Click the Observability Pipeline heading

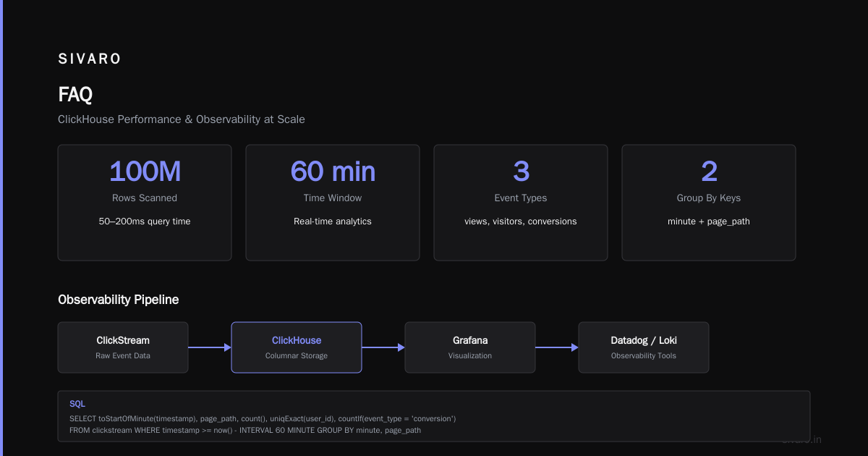tap(118, 300)
